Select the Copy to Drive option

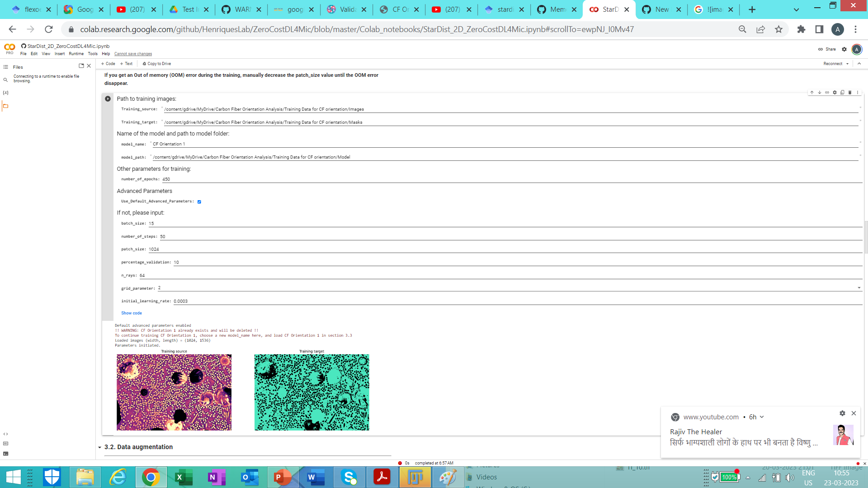click(156, 64)
